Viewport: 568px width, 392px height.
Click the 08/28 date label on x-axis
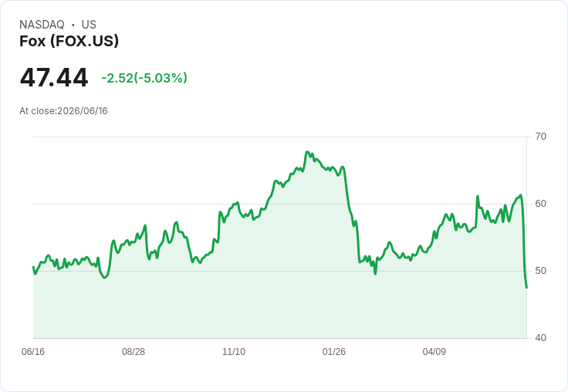[134, 351]
